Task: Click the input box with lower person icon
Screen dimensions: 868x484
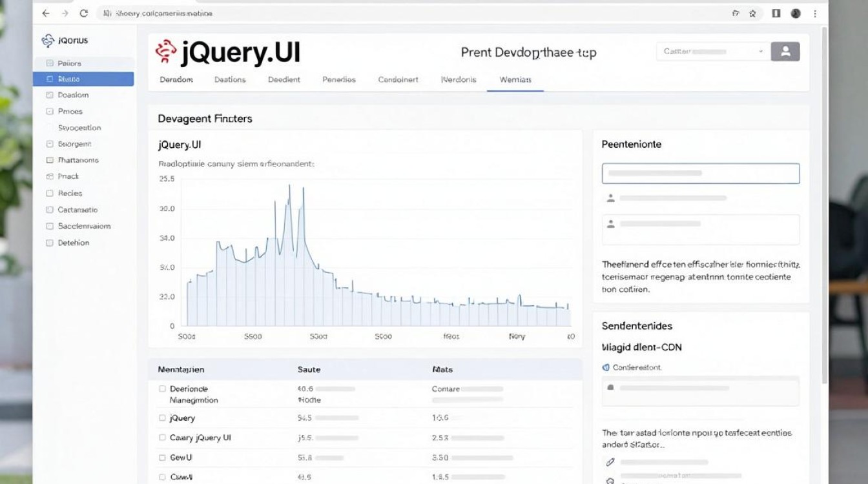Action: [x=701, y=229]
